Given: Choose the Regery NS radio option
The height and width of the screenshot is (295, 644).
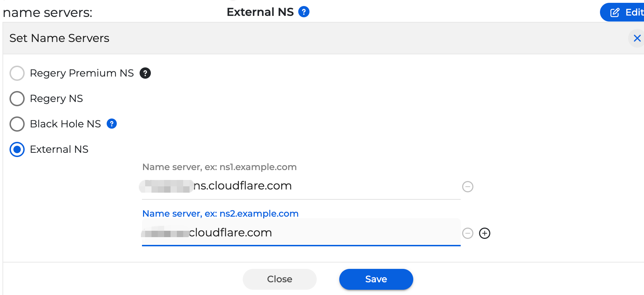Looking at the screenshot, I should click(x=17, y=99).
